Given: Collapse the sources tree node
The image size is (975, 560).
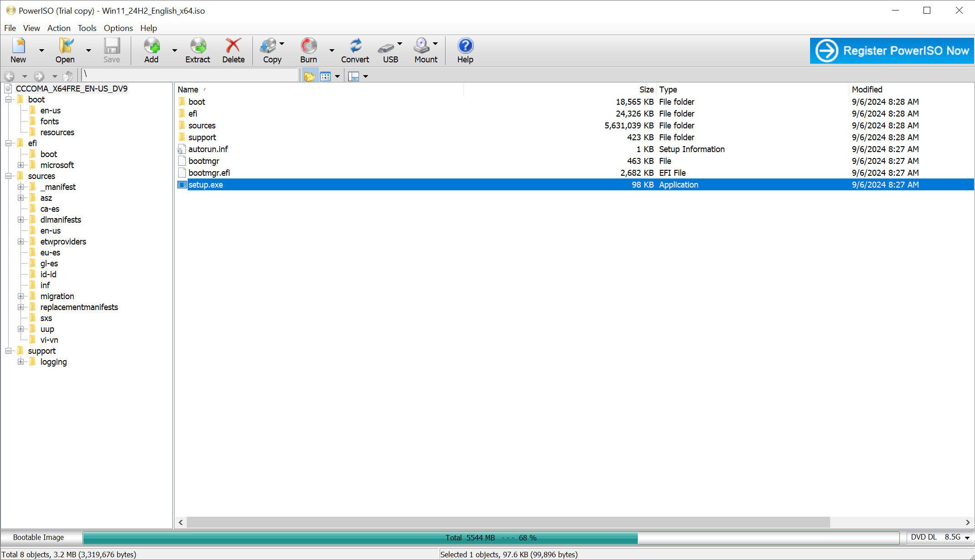Looking at the screenshot, I should [x=9, y=176].
